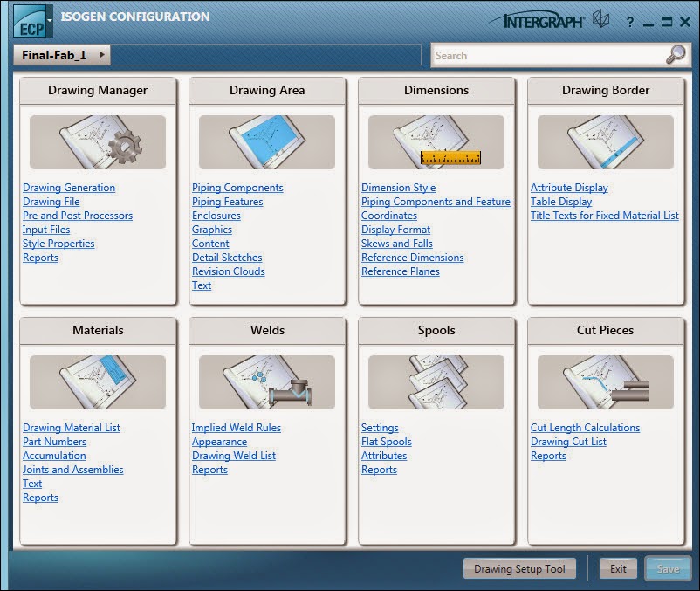
Task: Open the Joints and Assemblies link
Action: (72, 470)
